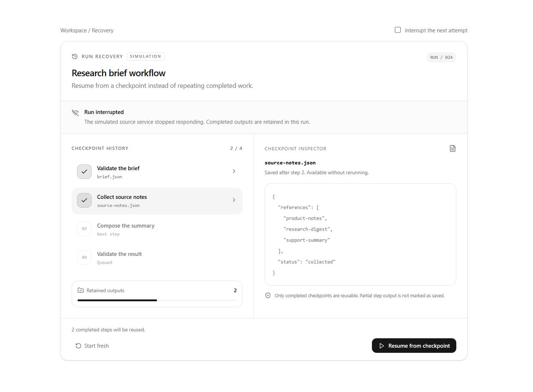This screenshot has width=533, height=392.
Task: Click the RUN / 024 badge
Action: point(441,57)
